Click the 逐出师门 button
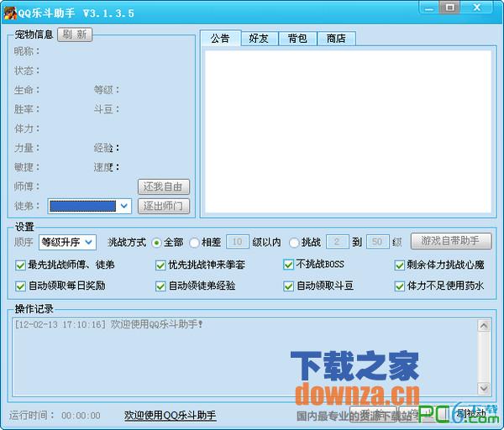The width and height of the screenshot is (504, 430). [x=164, y=206]
